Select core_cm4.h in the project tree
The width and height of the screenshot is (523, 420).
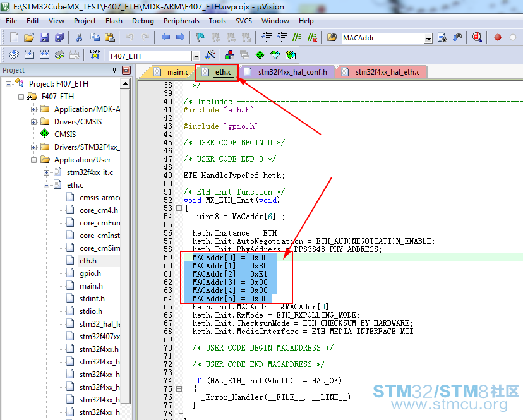tap(99, 210)
